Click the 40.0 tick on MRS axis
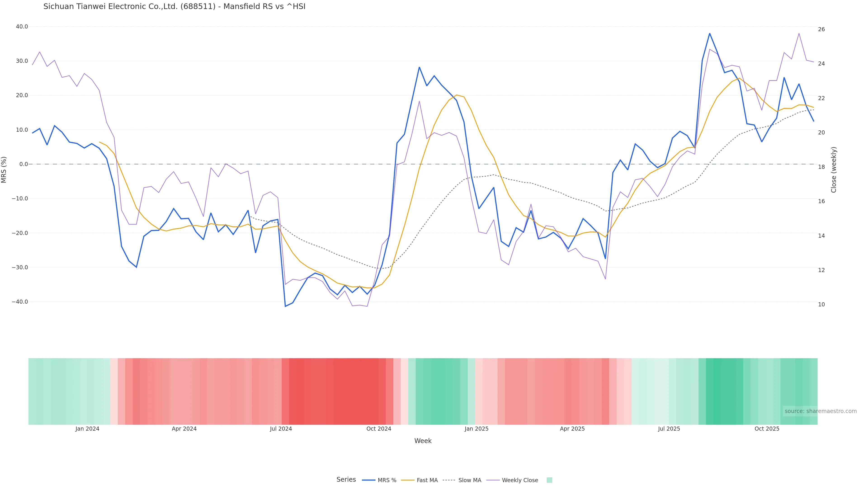This screenshot has width=868, height=488. (x=22, y=27)
